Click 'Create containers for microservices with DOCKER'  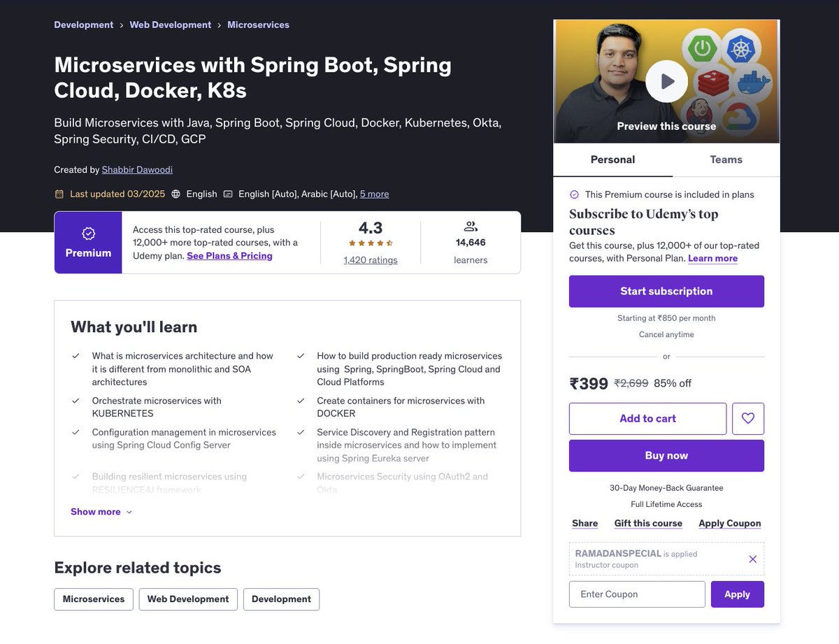tap(401, 407)
